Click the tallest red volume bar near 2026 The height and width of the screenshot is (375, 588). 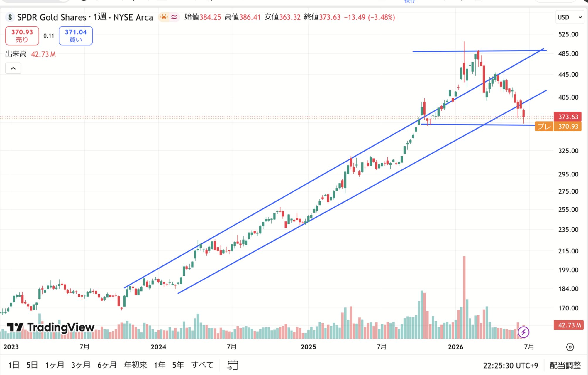click(464, 297)
